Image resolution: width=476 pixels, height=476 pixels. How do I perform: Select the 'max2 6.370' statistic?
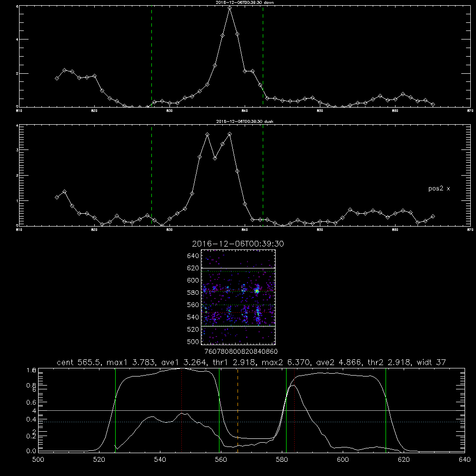(285, 362)
